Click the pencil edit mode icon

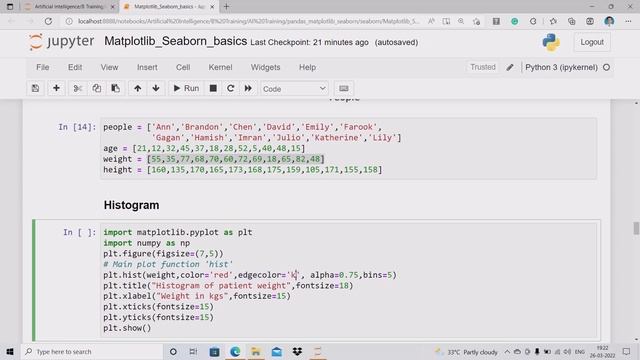point(510,67)
